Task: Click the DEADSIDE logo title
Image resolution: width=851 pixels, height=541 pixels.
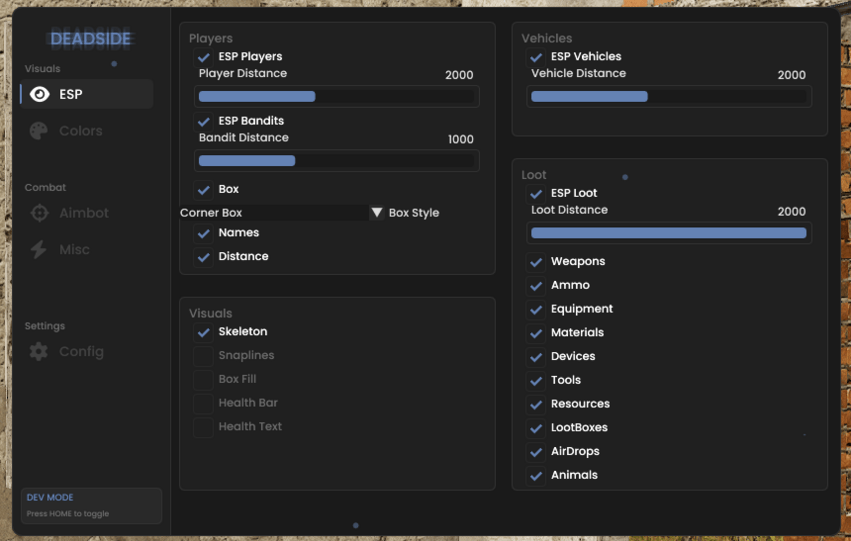Action: click(x=91, y=39)
